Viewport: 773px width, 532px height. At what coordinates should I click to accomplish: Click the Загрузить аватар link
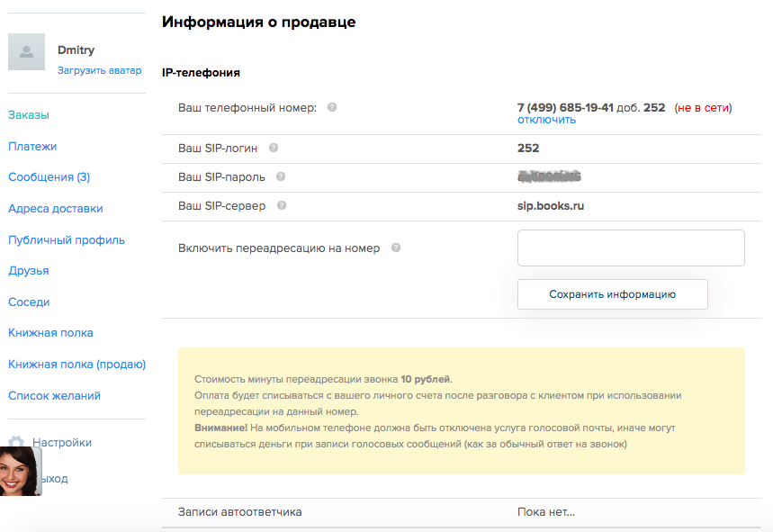(100, 69)
